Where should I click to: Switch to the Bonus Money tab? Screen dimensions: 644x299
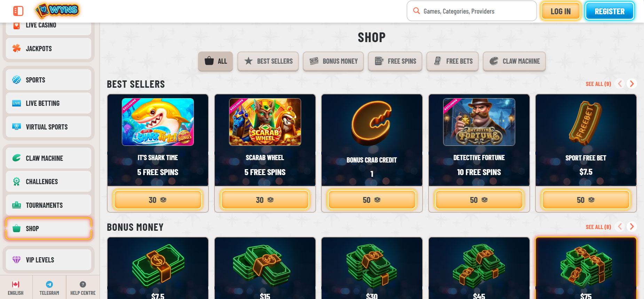coord(333,61)
